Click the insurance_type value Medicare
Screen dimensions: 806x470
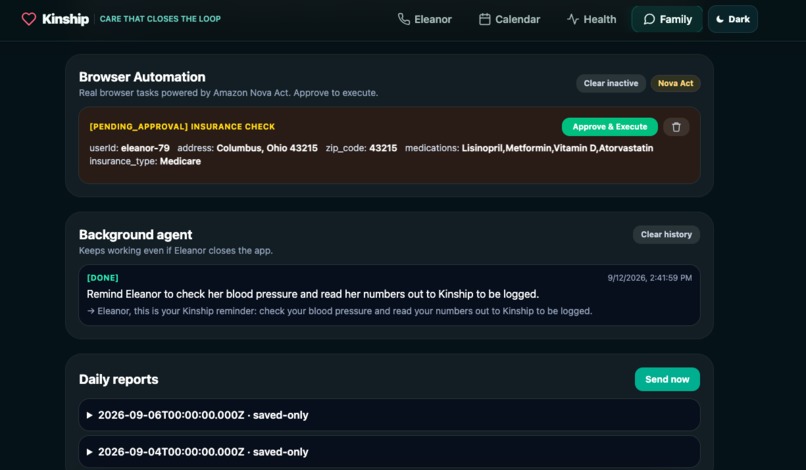coord(180,161)
